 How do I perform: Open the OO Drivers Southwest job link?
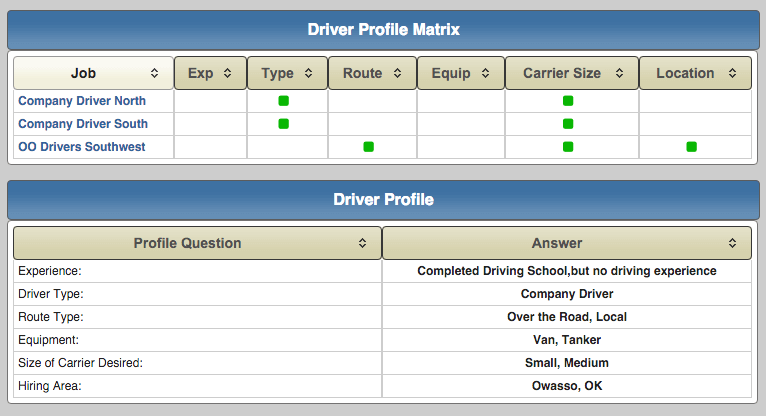82,147
